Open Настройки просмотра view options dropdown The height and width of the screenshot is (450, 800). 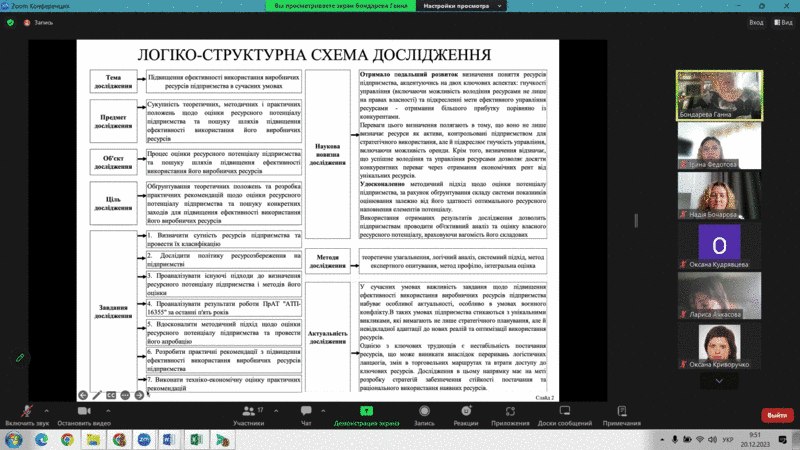pyautogui.click(x=463, y=6)
